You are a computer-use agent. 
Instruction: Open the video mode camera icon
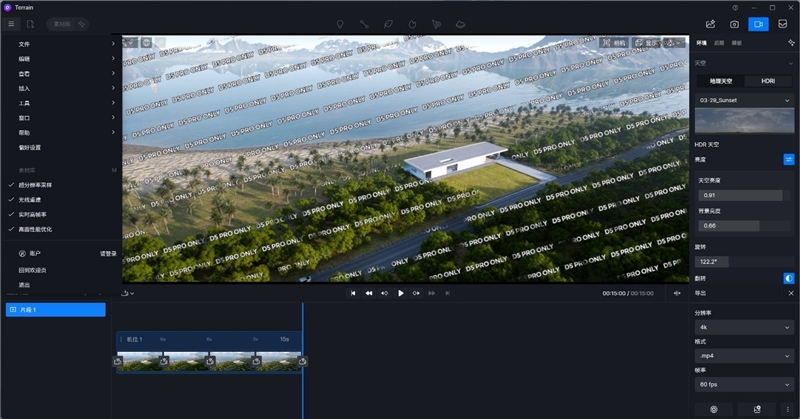(758, 23)
